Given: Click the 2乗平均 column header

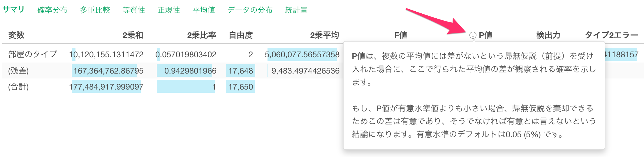Looking at the screenshot, I should [x=325, y=35].
